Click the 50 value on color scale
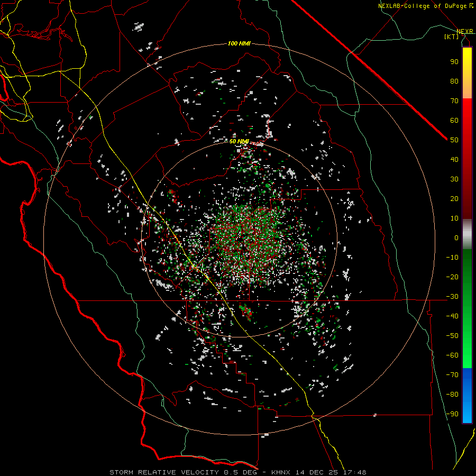Screen dimensions: 476x476 click(454, 140)
